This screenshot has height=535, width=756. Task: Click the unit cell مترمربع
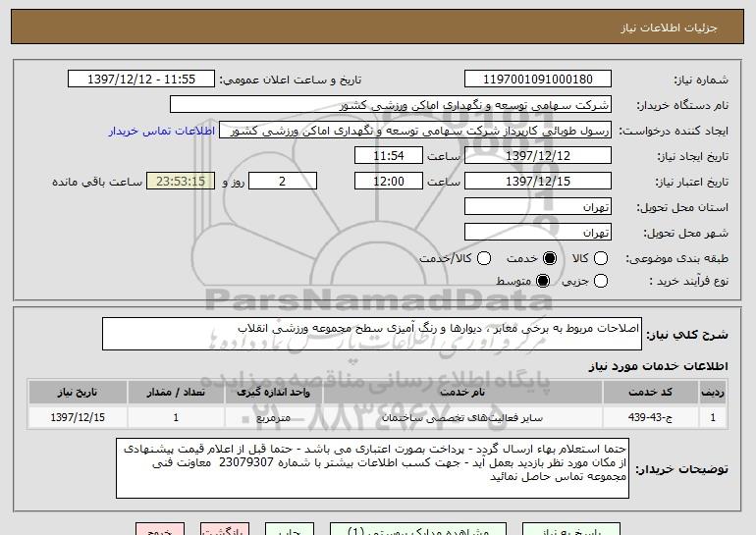(x=273, y=417)
